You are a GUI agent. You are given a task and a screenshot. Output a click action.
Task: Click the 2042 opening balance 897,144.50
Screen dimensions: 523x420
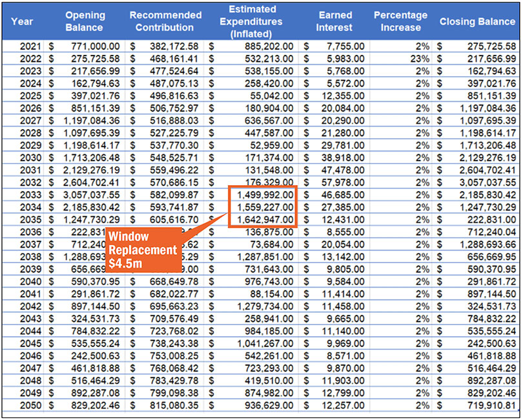pyautogui.click(x=96, y=306)
